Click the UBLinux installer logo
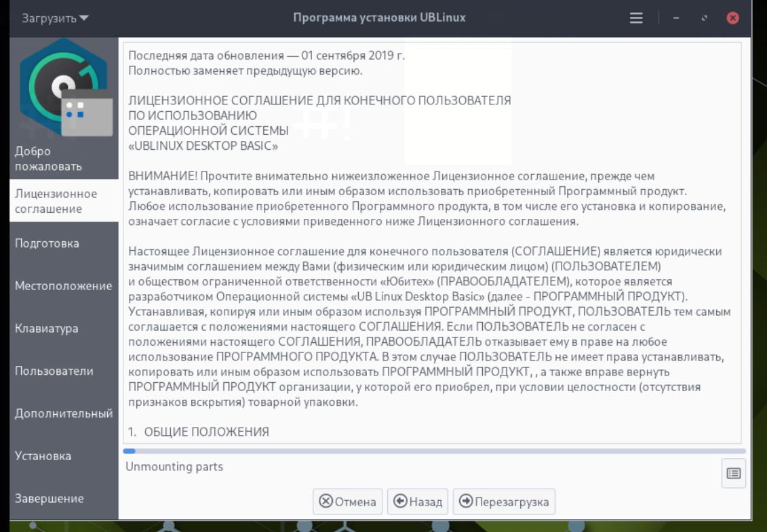The width and height of the screenshot is (767, 532). tap(66, 87)
